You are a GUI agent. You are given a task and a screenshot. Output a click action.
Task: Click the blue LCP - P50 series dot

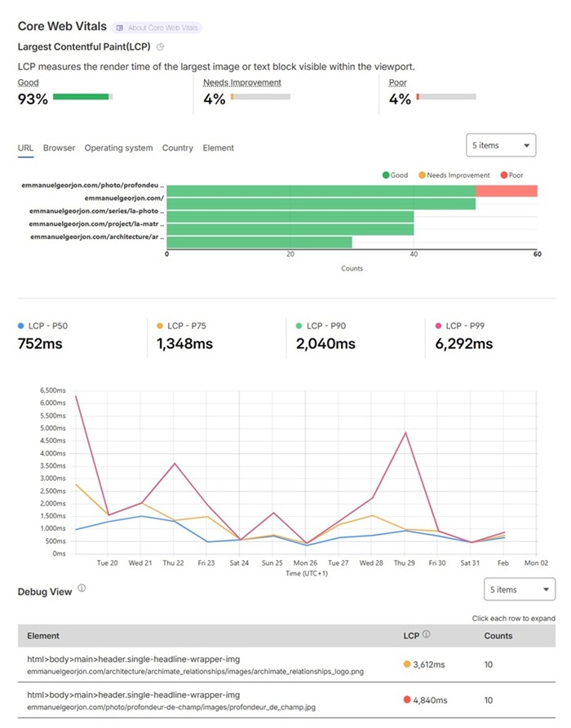coord(21,325)
